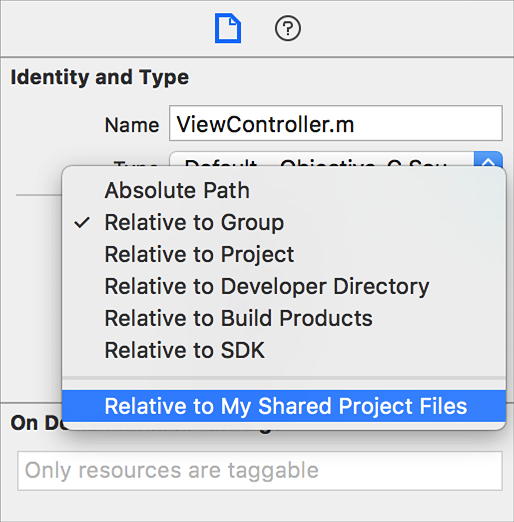Click the Name label text
Image resolution: width=514 pixels, height=522 pixels.
tap(132, 125)
